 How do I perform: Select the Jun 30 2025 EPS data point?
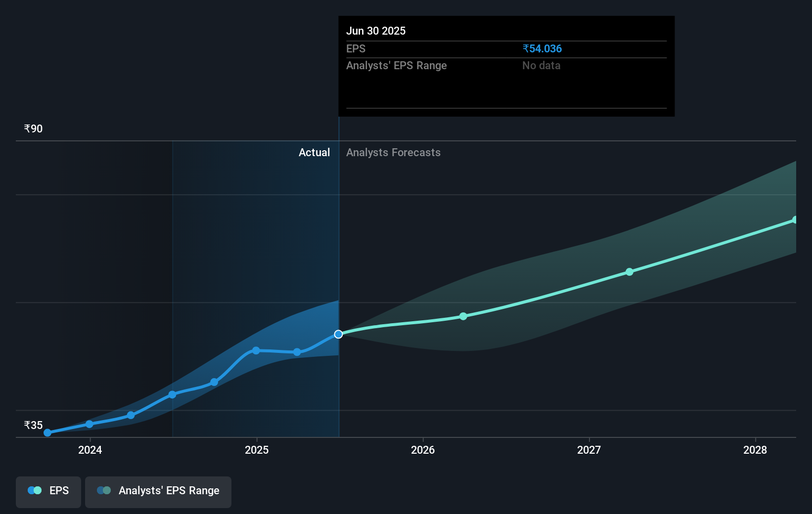tap(338, 335)
